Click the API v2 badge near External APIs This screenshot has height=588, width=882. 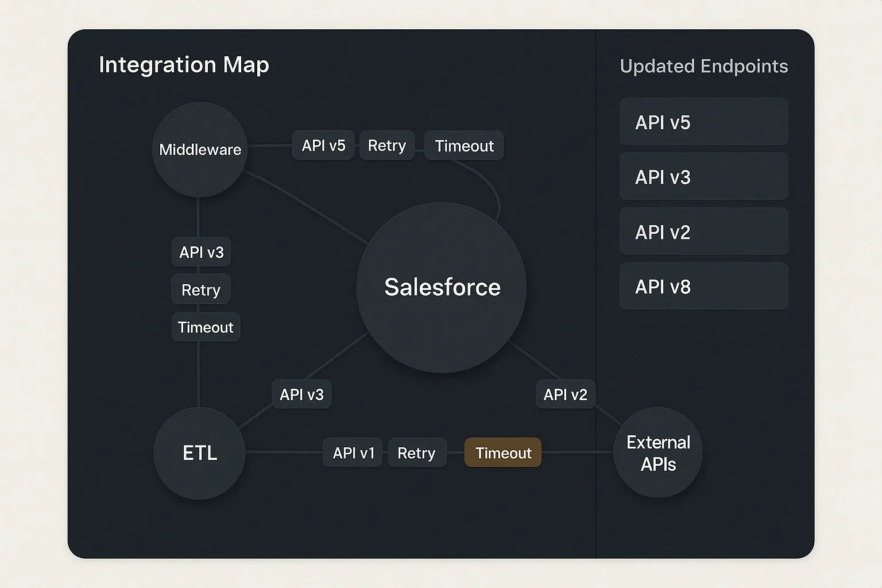(565, 394)
